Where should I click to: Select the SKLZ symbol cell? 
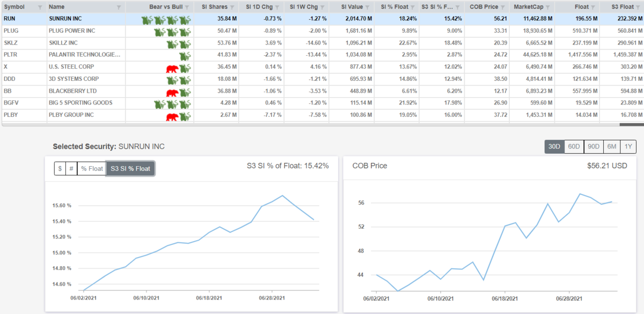pos(24,43)
